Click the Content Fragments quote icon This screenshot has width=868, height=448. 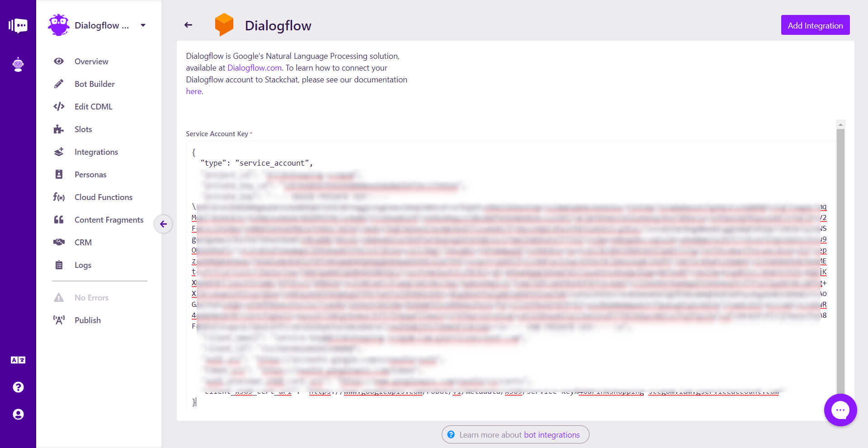[59, 219]
